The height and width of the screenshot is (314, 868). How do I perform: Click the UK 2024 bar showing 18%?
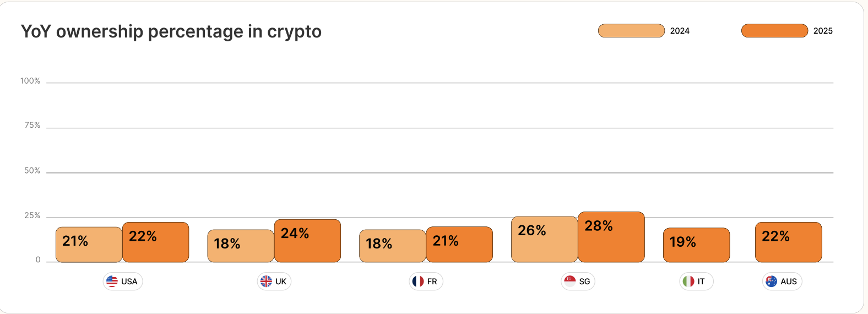[x=241, y=246]
